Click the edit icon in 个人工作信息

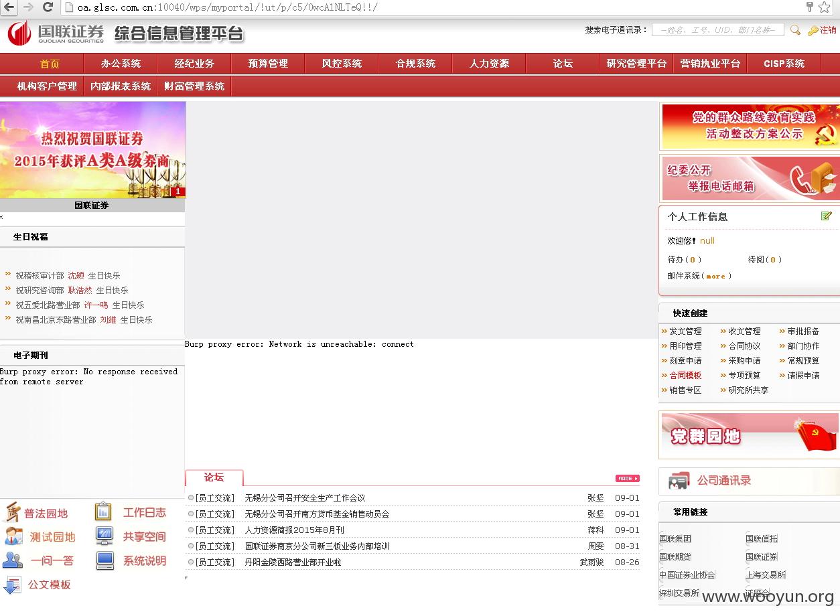click(x=826, y=216)
